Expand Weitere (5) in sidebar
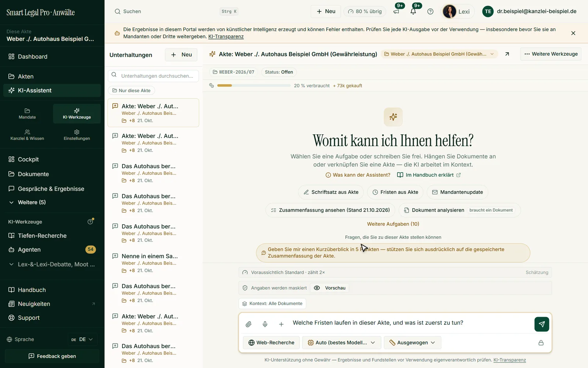Viewport: 588px width, 368px height. pos(52,202)
